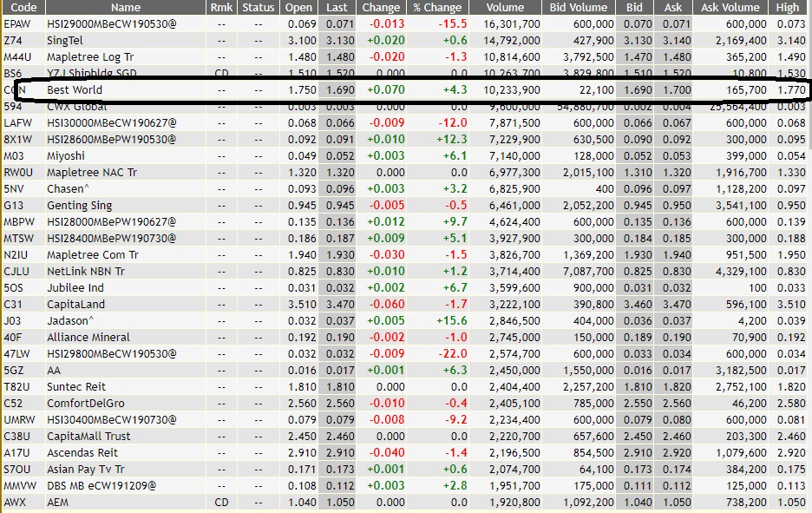This screenshot has width=812, height=513.
Task: Click the Code column header
Action: click(23, 7)
